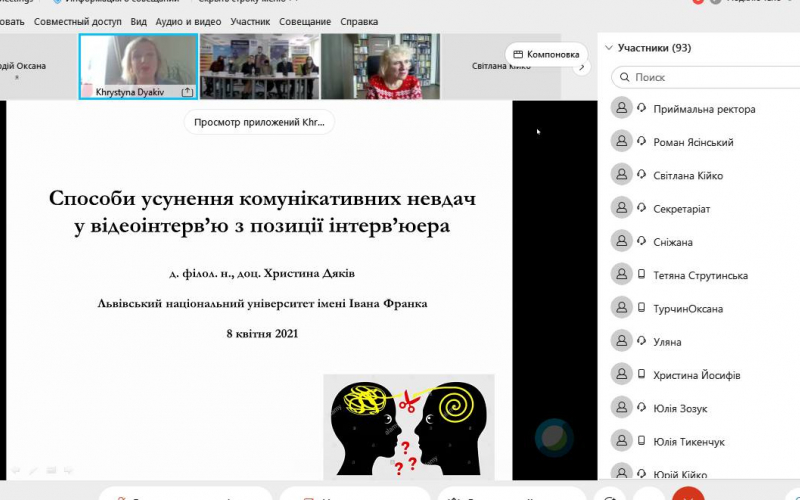
Task: Click the Компоновка layout button
Action: pos(546,54)
